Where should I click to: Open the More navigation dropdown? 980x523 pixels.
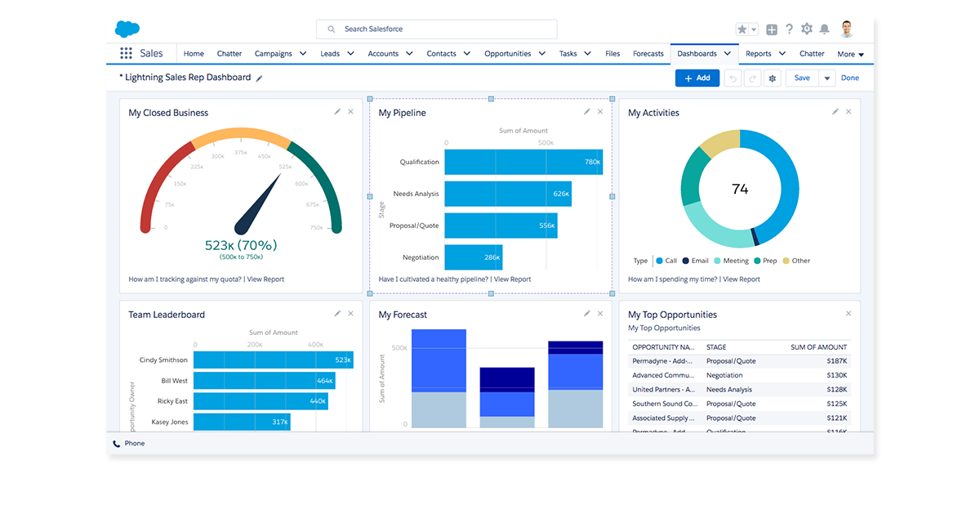(x=850, y=54)
